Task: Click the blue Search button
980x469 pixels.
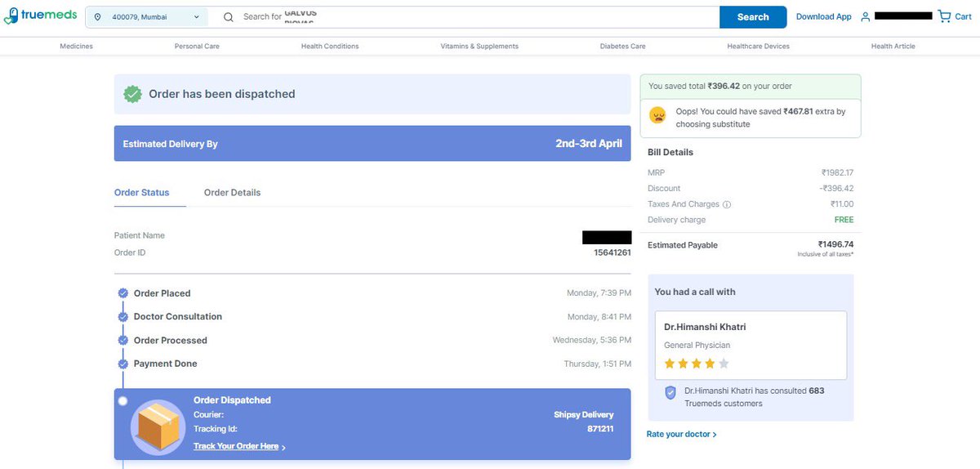Action: (753, 16)
